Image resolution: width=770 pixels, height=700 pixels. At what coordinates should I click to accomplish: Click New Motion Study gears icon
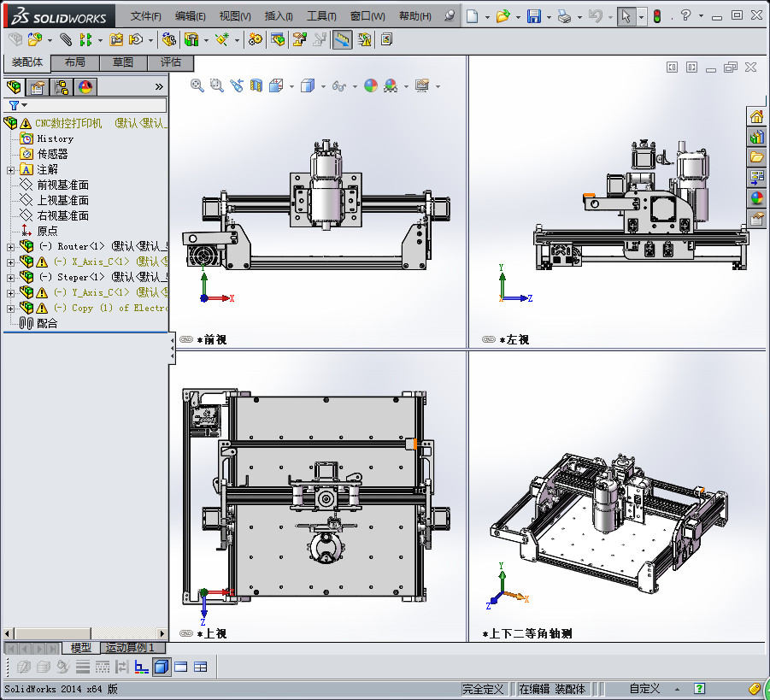(x=256, y=39)
